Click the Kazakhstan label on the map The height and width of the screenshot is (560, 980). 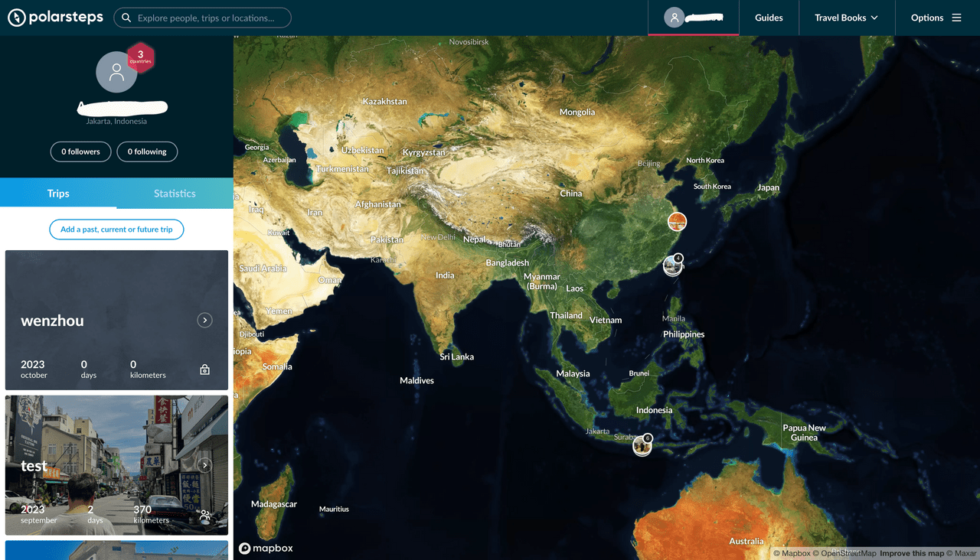tap(385, 102)
